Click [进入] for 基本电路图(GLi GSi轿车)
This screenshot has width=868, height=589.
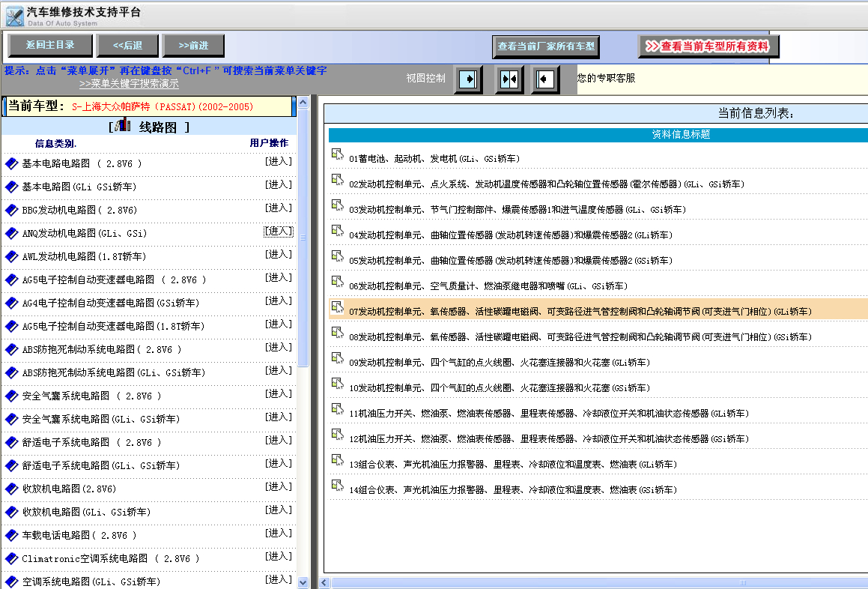tap(279, 184)
